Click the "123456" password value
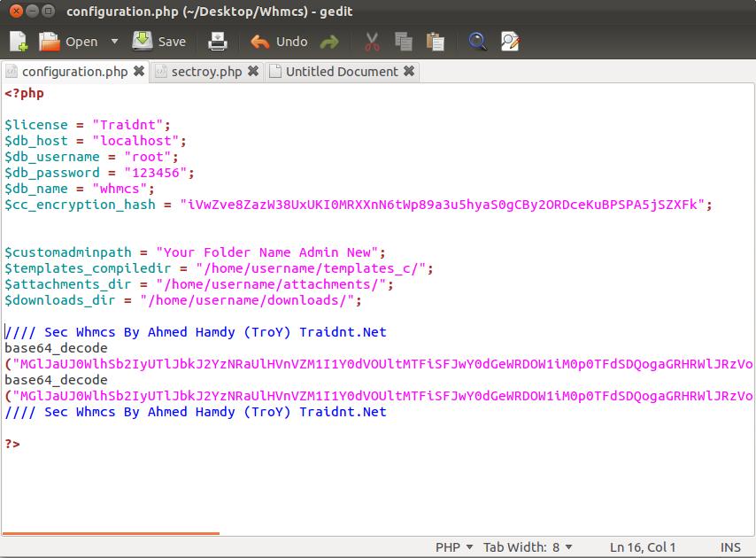Screen dimensions: 756x558 click(x=156, y=173)
